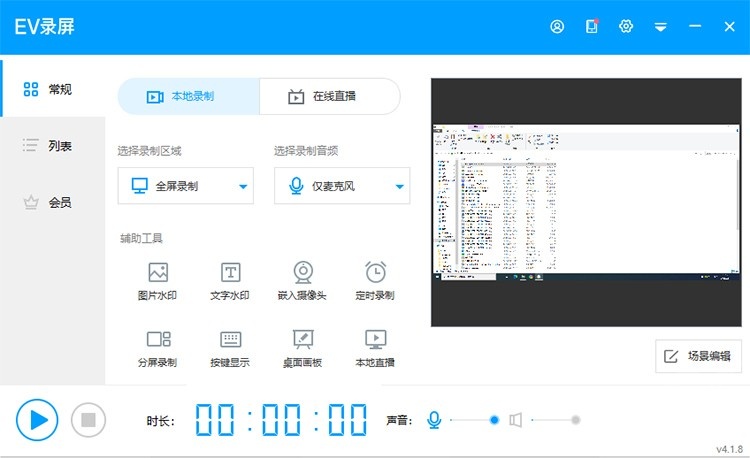
Task: Open the 会员 sidebar tab
Action: (53, 202)
